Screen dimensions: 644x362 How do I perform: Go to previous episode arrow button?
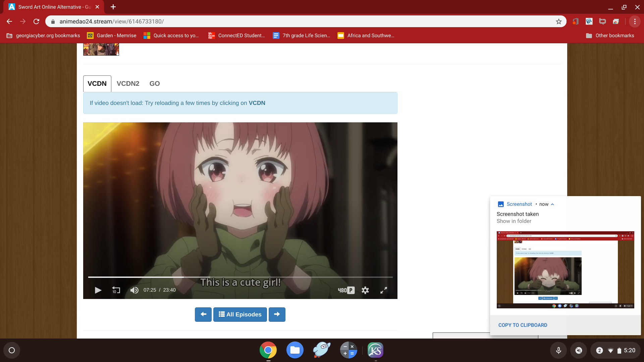tap(203, 314)
